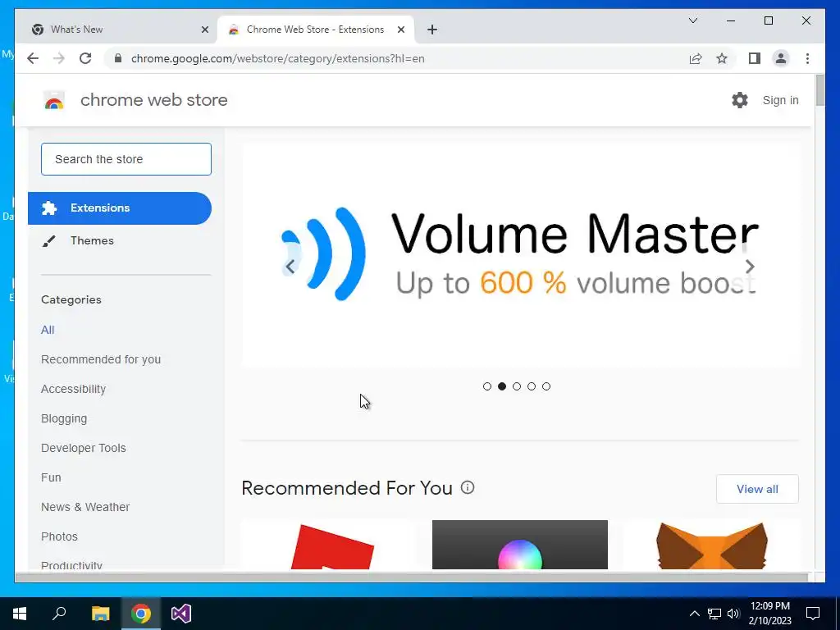Open the browser side panel

pos(755,58)
